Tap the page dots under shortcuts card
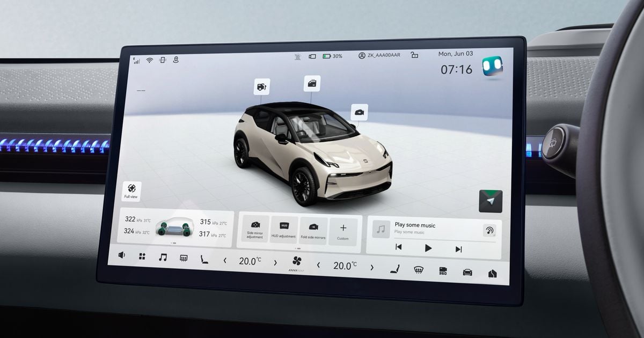This screenshot has width=644, height=338. pyautogui.click(x=298, y=248)
